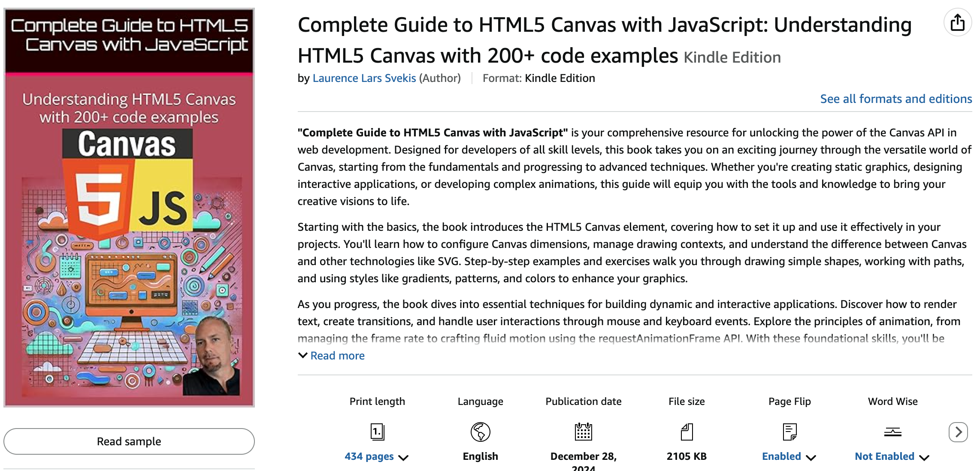980x471 pixels.
Task: Click the Print length label
Action: point(377,402)
